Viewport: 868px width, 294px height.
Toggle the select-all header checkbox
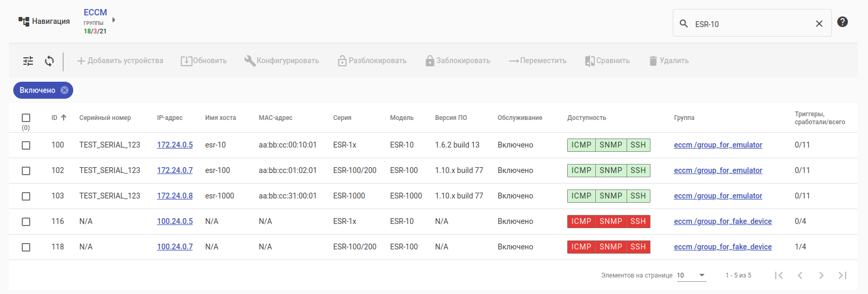coord(26,118)
